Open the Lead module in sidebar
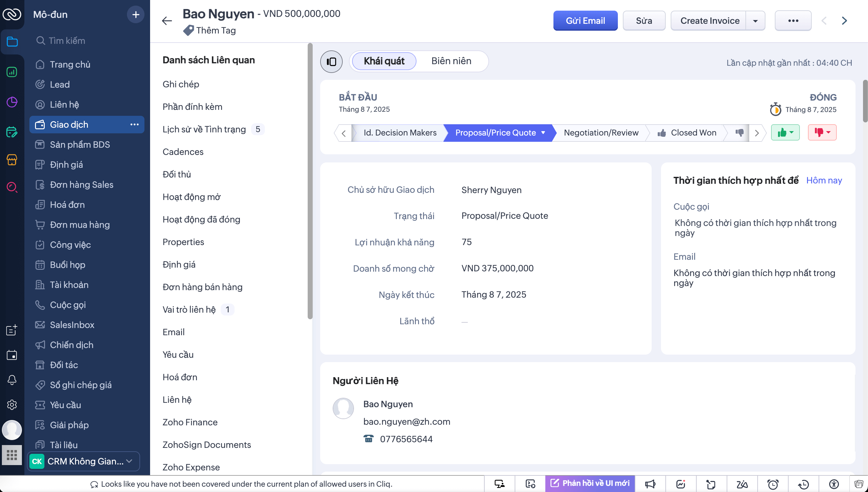This screenshot has width=868, height=492. 87,85
